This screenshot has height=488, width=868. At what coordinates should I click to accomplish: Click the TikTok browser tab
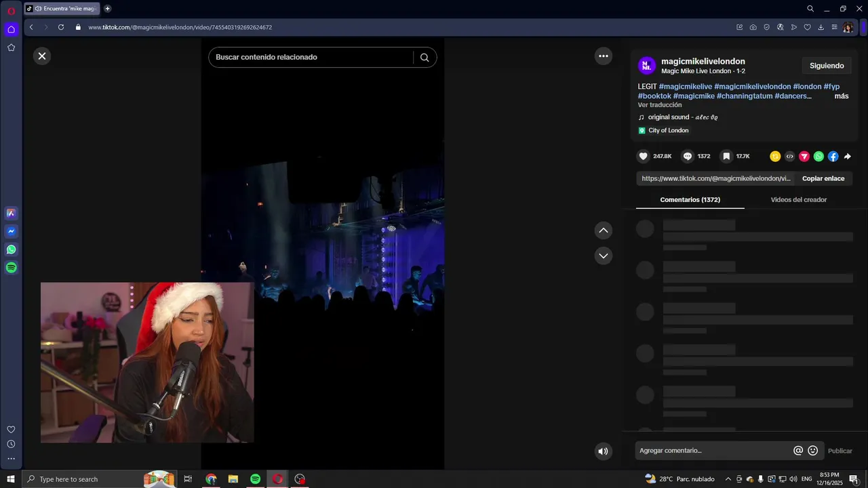[61, 9]
